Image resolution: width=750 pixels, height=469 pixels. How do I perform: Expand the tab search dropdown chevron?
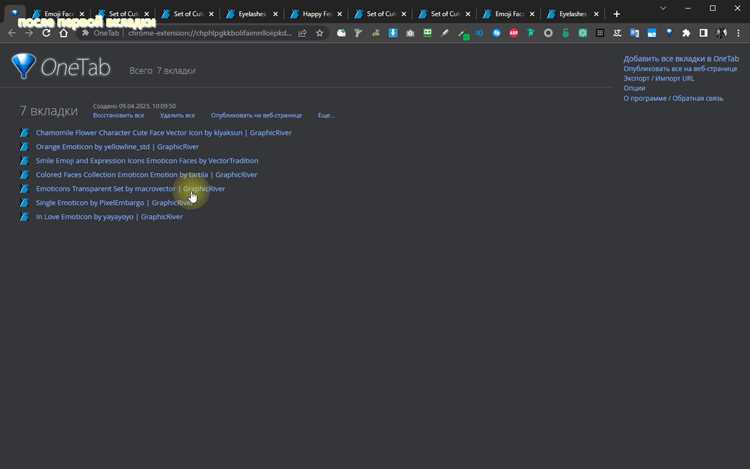pos(663,8)
